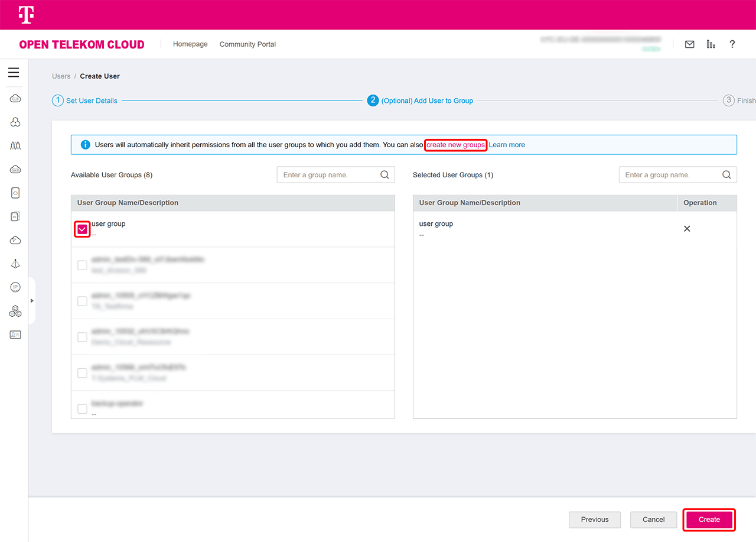Click the Create button

tap(709, 520)
